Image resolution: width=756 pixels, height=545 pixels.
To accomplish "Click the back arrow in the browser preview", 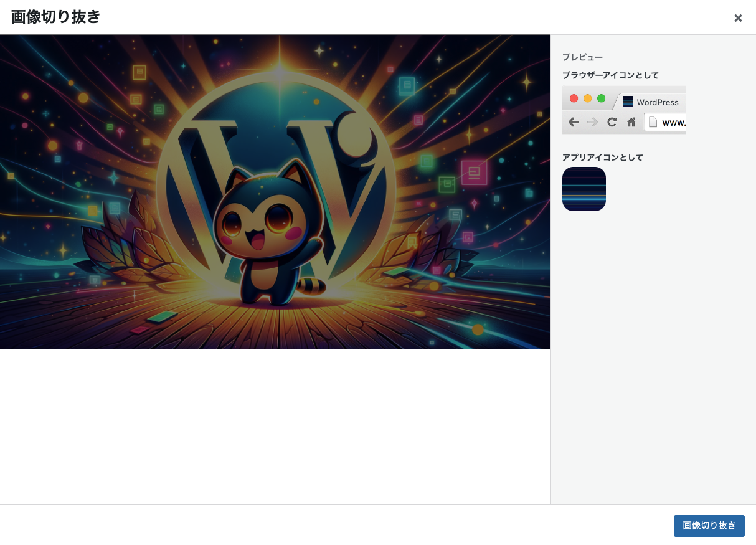I will tap(574, 122).
